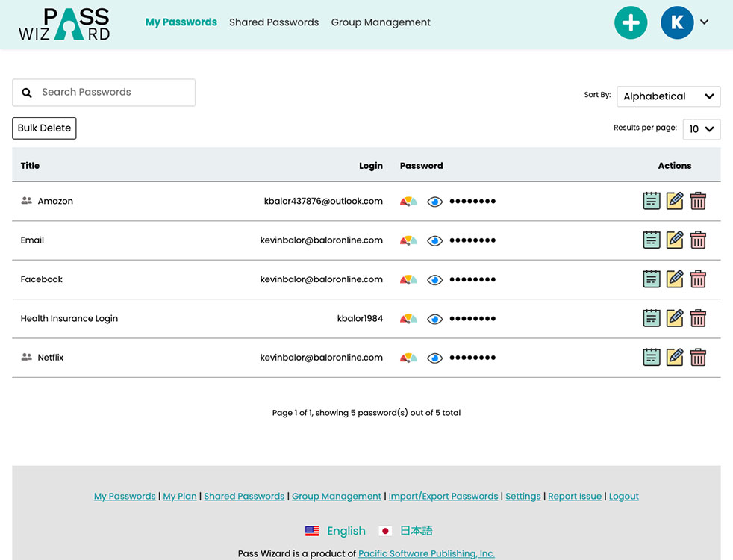Reveal the Facebook password with eye icon
The width and height of the screenshot is (733, 560).
coord(434,279)
